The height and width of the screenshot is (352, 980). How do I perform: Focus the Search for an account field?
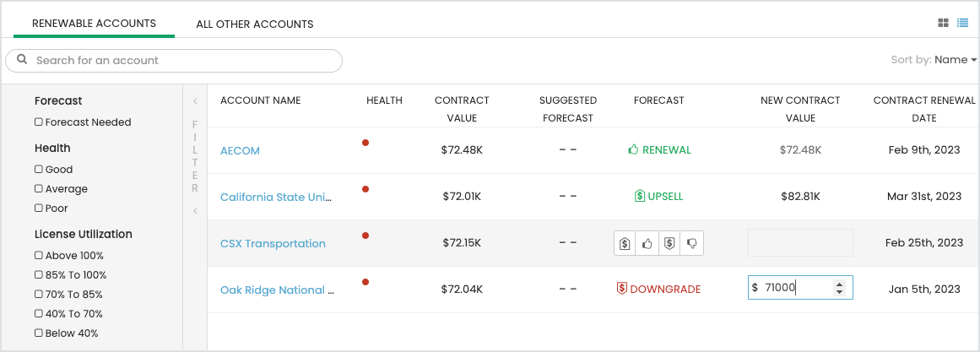click(174, 61)
